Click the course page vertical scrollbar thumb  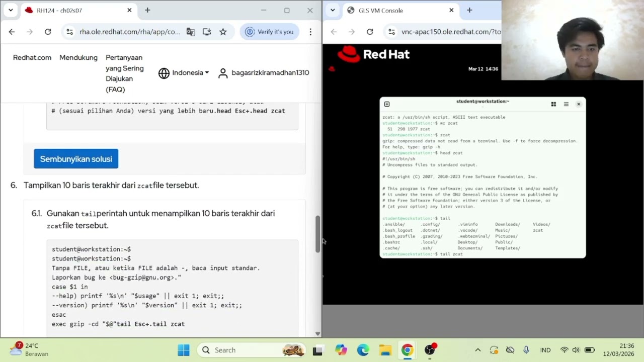coord(317,234)
